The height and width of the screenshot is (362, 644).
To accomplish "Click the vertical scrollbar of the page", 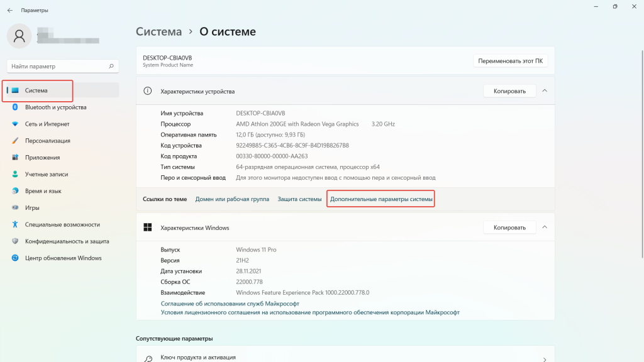I will (642, 154).
